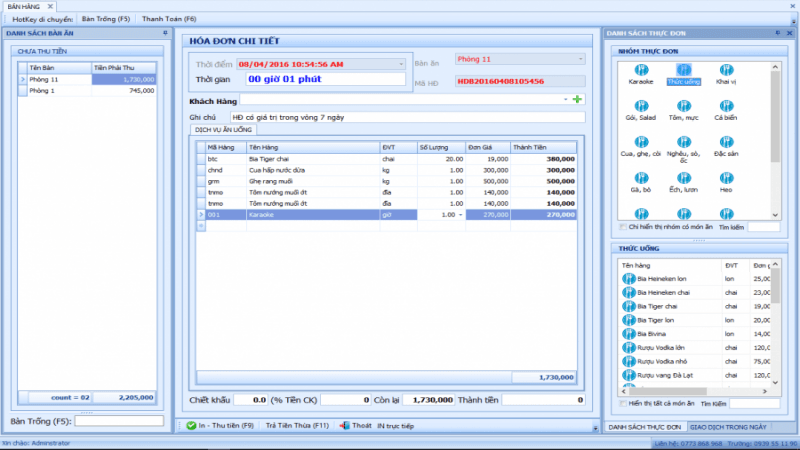800x450 pixels.
Task: Open the Cá biển group icon
Action: coord(726,106)
